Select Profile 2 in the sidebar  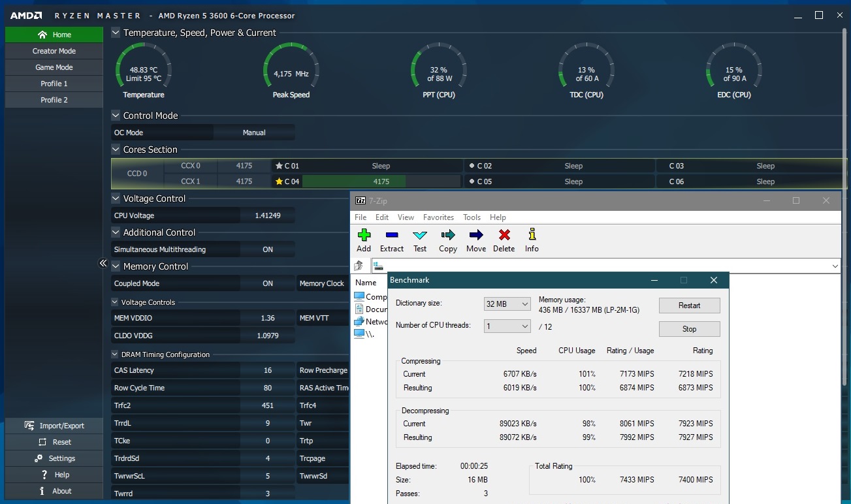(x=54, y=100)
